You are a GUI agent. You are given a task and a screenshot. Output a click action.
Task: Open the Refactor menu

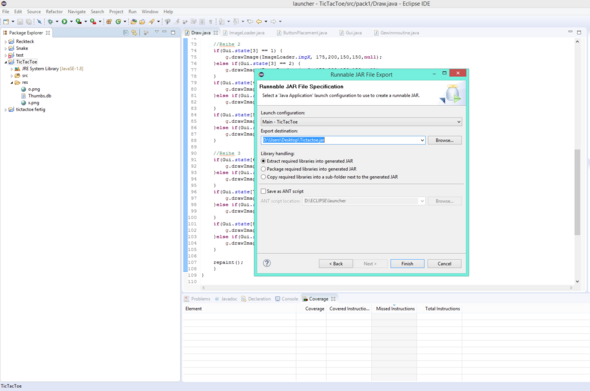click(54, 12)
